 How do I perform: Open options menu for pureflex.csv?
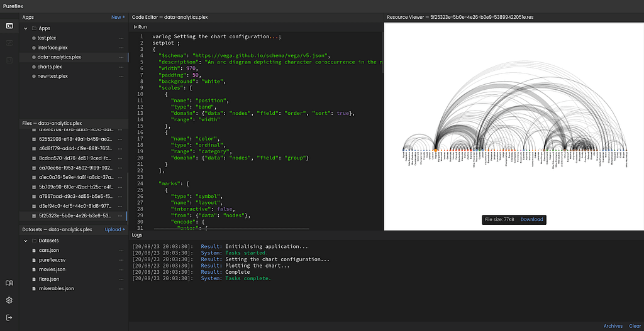tap(121, 260)
